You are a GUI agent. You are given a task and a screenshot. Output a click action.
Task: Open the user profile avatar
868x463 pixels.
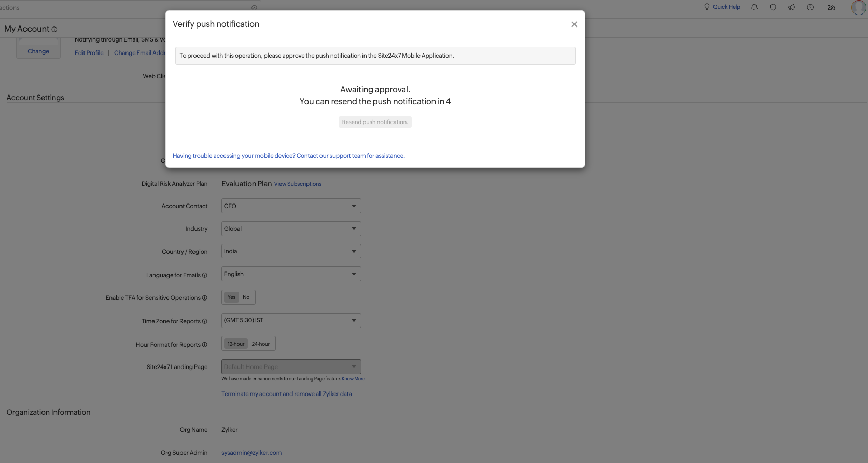[x=859, y=7]
